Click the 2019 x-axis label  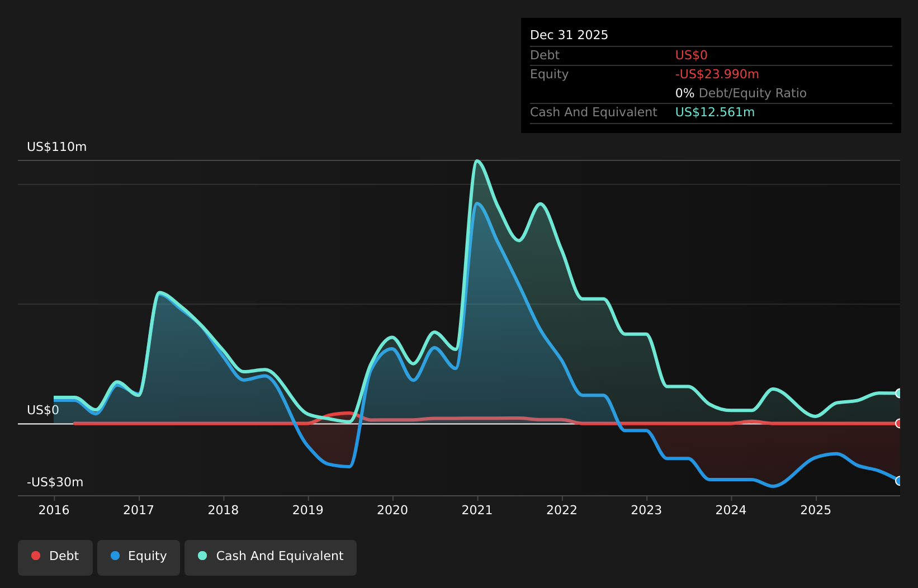[308, 510]
